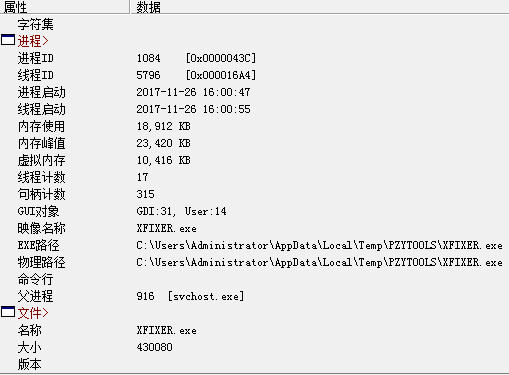Select the 线程计数 row
Image resolution: width=509 pixels, height=375 pixels.
pyautogui.click(x=254, y=177)
